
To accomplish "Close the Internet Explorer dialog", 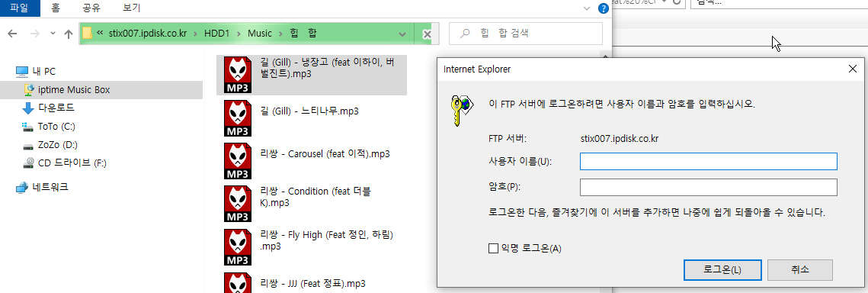I will pyautogui.click(x=852, y=69).
